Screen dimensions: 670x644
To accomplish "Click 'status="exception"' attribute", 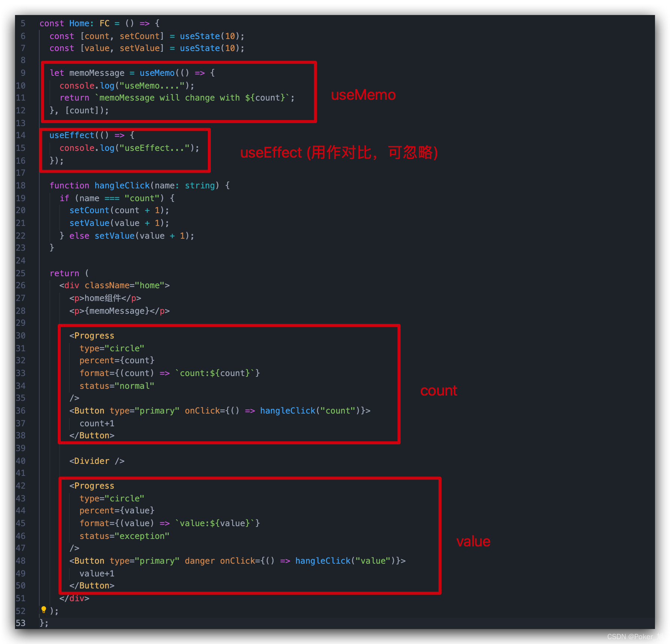I will 125,536.
